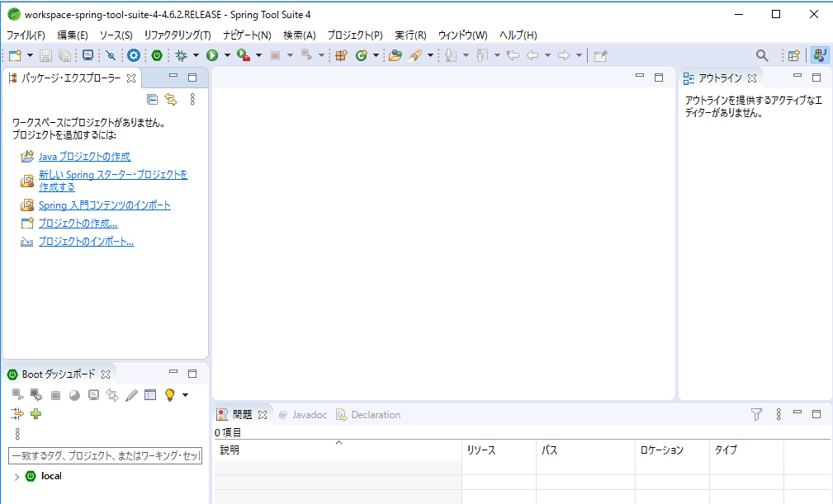Click the Debug bug icon
The height and width of the screenshot is (504, 833).
point(181,55)
